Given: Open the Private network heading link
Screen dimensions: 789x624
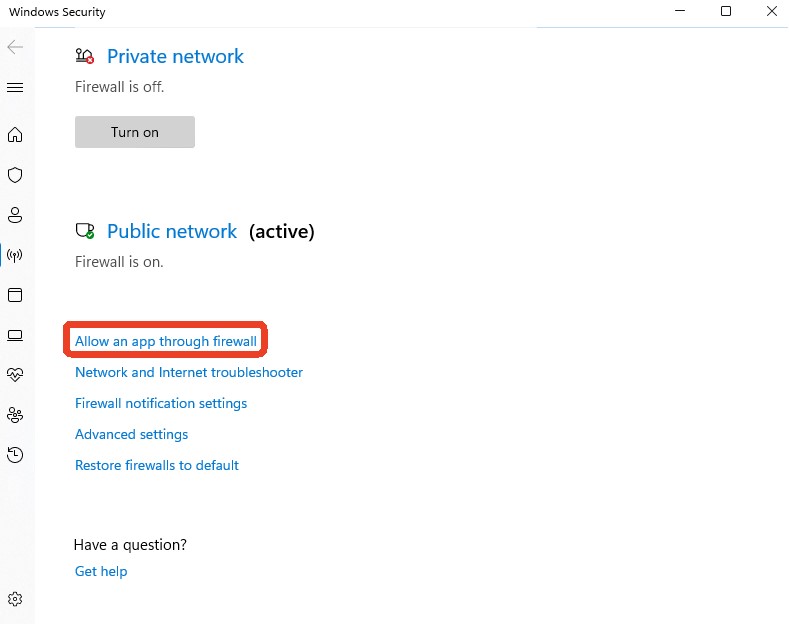Looking at the screenshot, I should coord(175,57).
